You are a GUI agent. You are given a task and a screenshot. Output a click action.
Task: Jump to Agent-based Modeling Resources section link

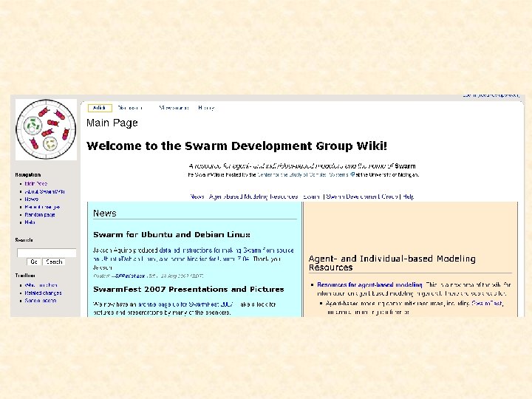(253, 197)
